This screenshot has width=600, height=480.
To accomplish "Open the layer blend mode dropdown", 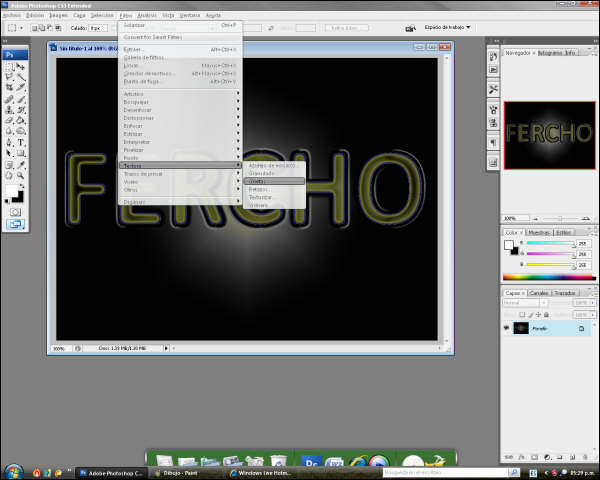I will point(524,303).
